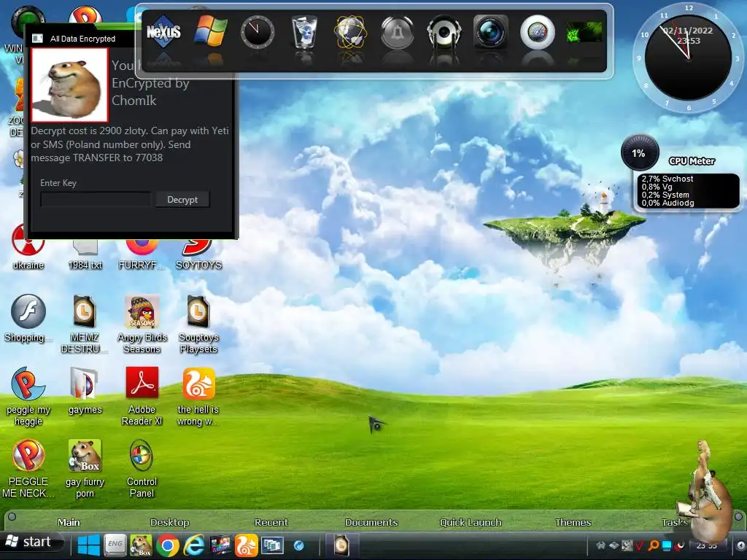Select the FURRYF... desktop icon
This screenshot has height=560, width=747.
[142, 252]
